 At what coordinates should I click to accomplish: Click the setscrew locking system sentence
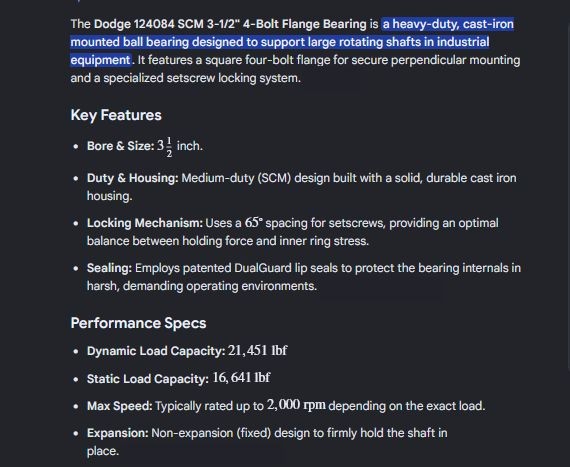tap(295, 69)
